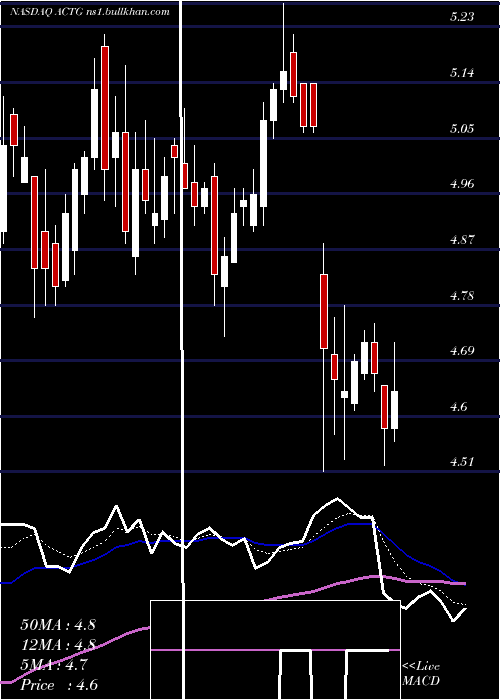Click the 4.78 price axis label
This screenshot has height=700, width=500.
pyautogui.click(x=462, y=295)
